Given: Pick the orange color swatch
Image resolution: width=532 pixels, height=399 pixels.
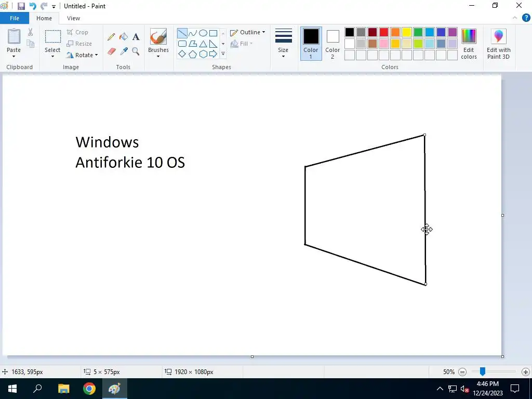Looking at the screenshot, I should tap(395, 32).
